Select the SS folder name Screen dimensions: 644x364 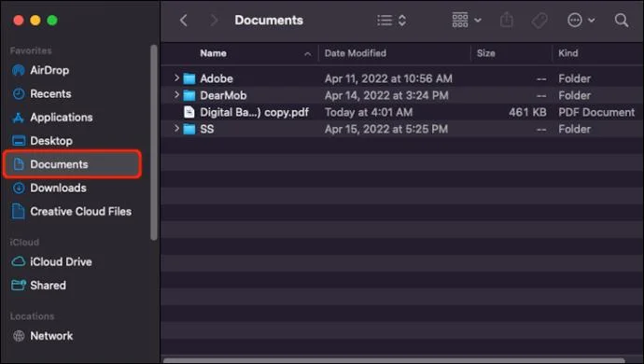pos(207,129)
